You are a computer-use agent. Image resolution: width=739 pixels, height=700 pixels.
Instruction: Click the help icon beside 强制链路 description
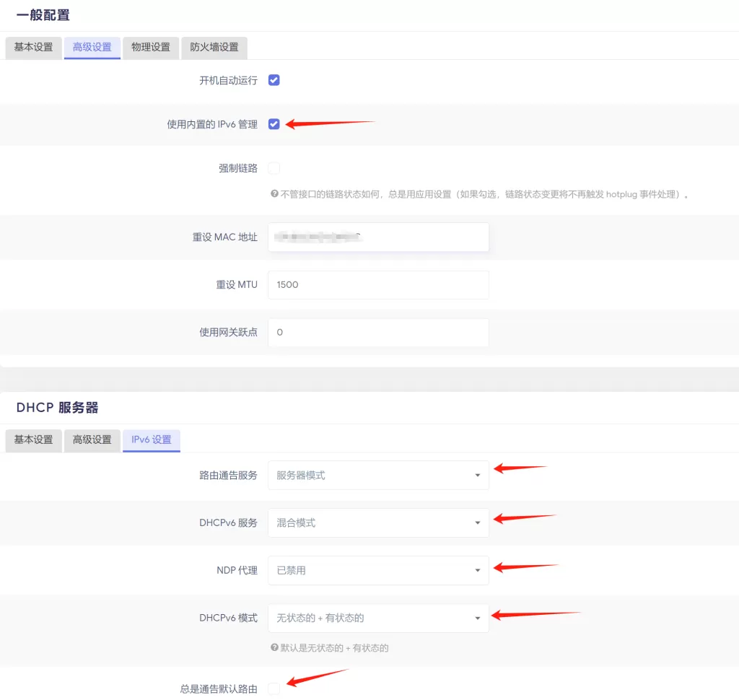[x=274, y=193]
